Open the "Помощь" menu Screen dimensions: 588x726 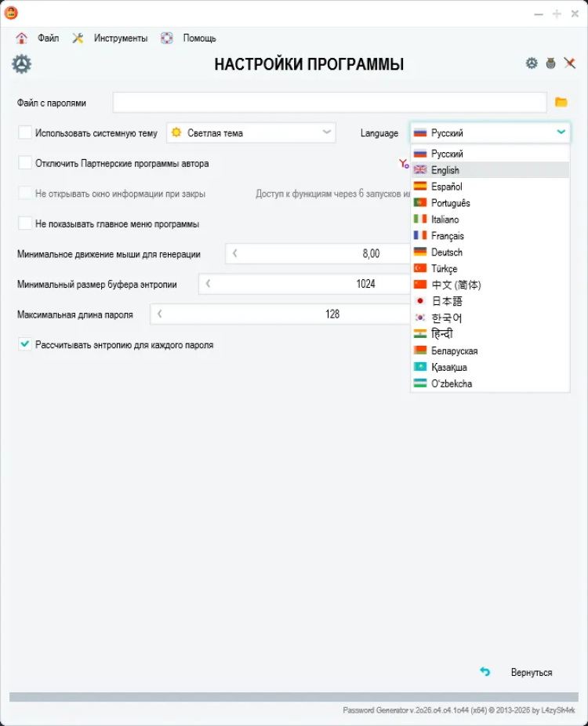pyautogui.click(x=199, y=38)
